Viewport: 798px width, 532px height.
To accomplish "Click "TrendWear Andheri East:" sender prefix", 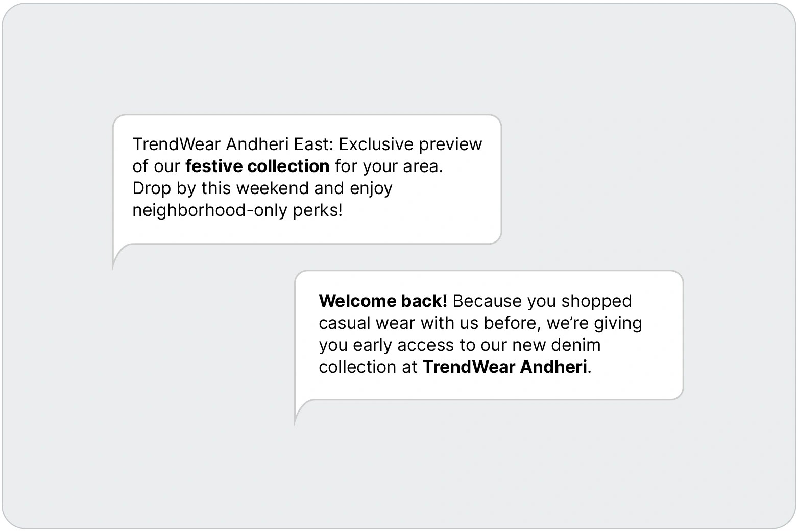I will coord(233,144).
